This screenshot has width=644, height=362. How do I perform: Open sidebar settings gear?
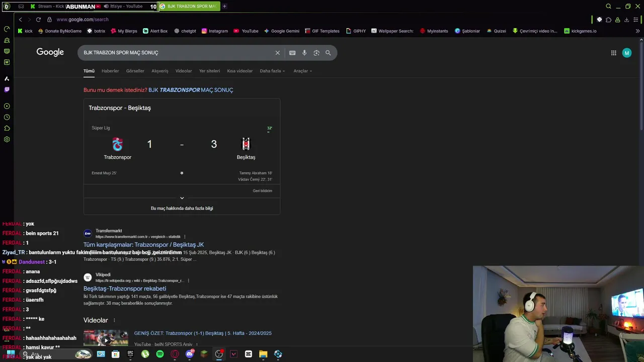[7, 139]
